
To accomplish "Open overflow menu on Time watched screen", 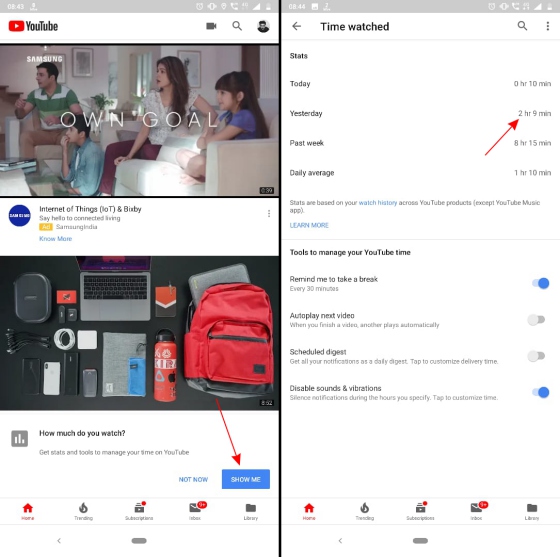I will [548, 26].
